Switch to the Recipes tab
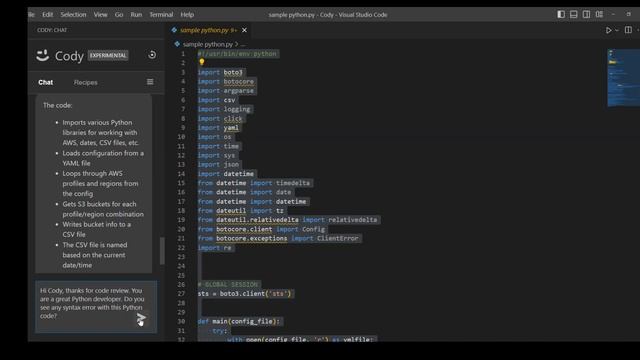640x360 pixels. click(85, 82)
